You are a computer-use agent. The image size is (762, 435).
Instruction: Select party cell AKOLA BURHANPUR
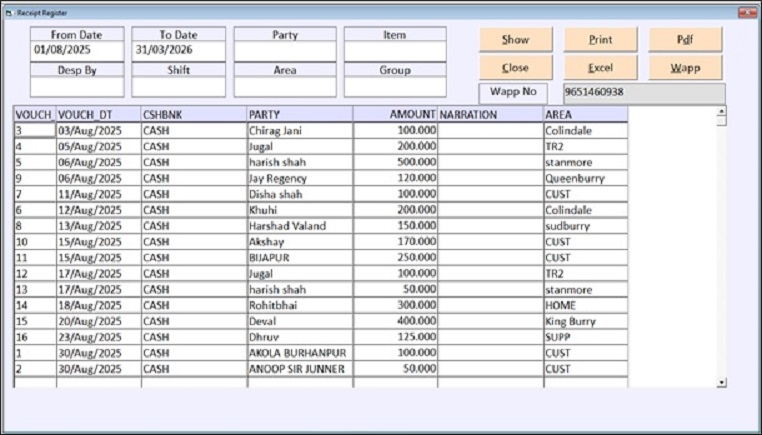300,353
